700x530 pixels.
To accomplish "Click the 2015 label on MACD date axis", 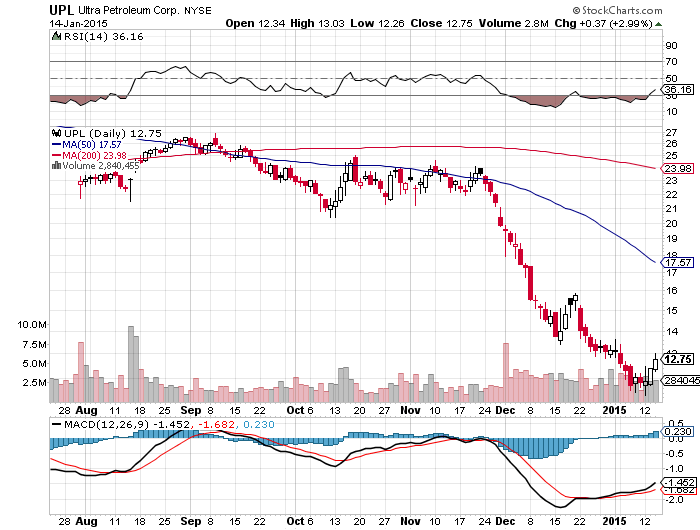I will click(x=614, y=521).
